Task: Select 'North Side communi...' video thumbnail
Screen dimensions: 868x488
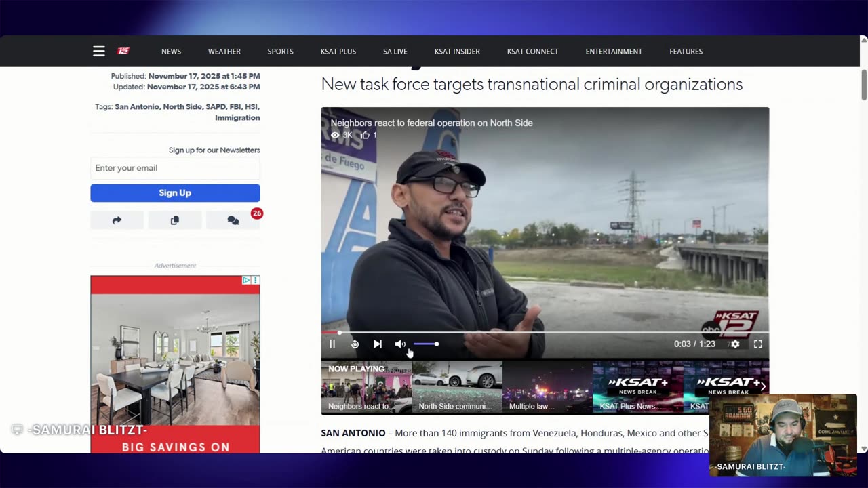Action: click(x=457, y=387)
